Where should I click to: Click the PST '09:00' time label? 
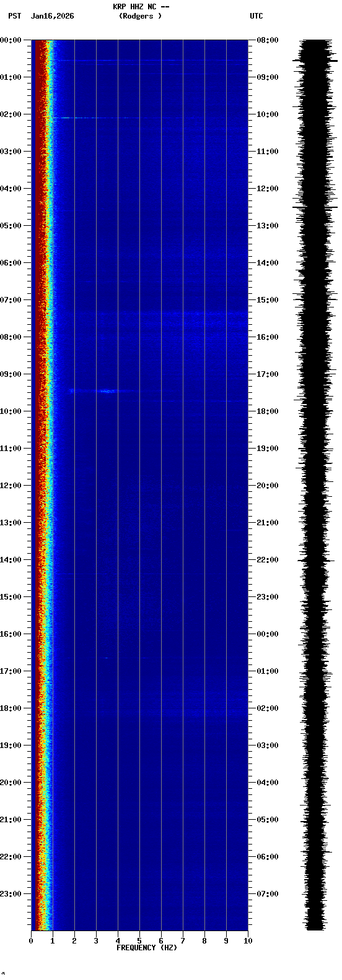(11, 374)
